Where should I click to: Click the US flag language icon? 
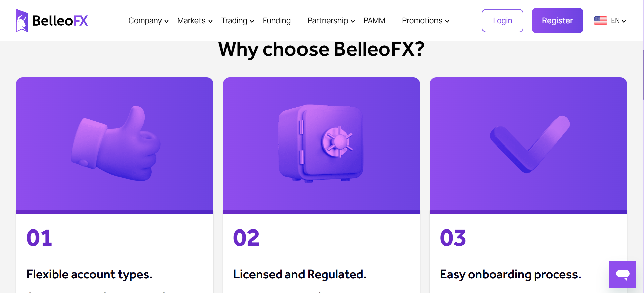600,20
